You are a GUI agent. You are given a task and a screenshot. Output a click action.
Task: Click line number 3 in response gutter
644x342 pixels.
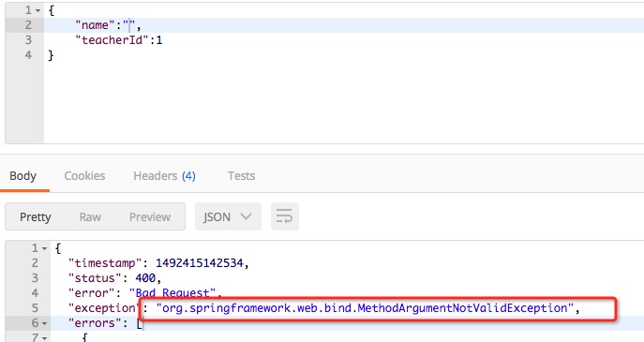pos(35,278)
